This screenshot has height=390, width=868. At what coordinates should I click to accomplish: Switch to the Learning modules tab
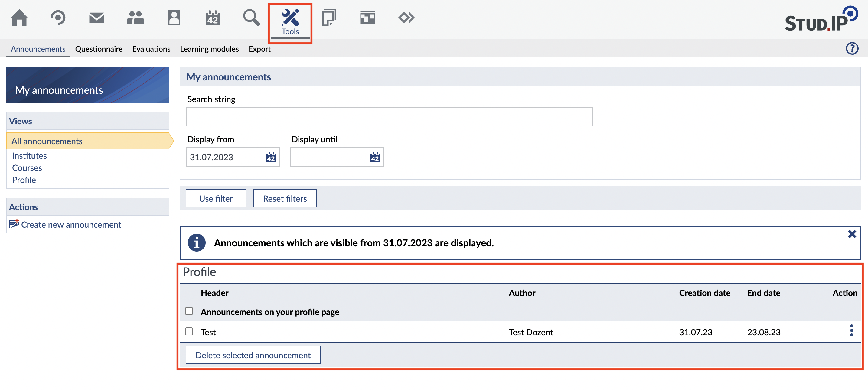click(x=209, y=49)
